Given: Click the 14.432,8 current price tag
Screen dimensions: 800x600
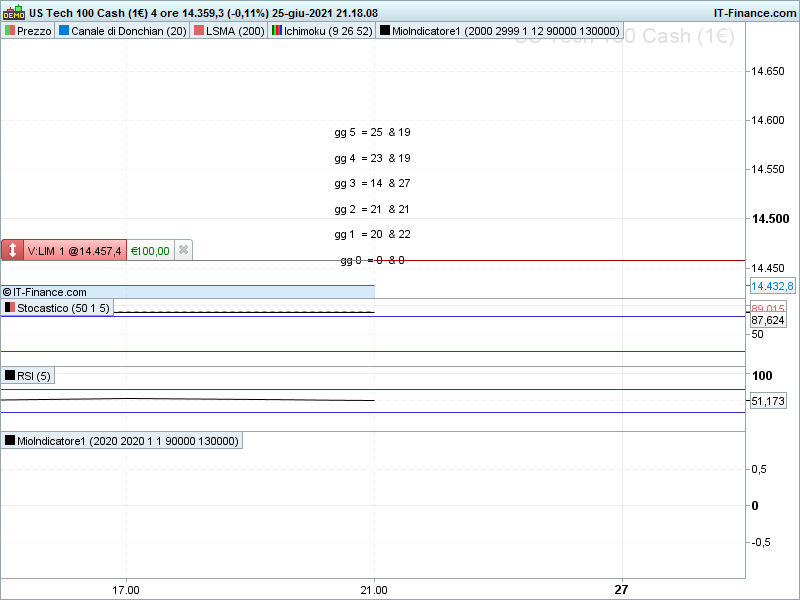Looking at the screenshot, I should tap(772, 286).
